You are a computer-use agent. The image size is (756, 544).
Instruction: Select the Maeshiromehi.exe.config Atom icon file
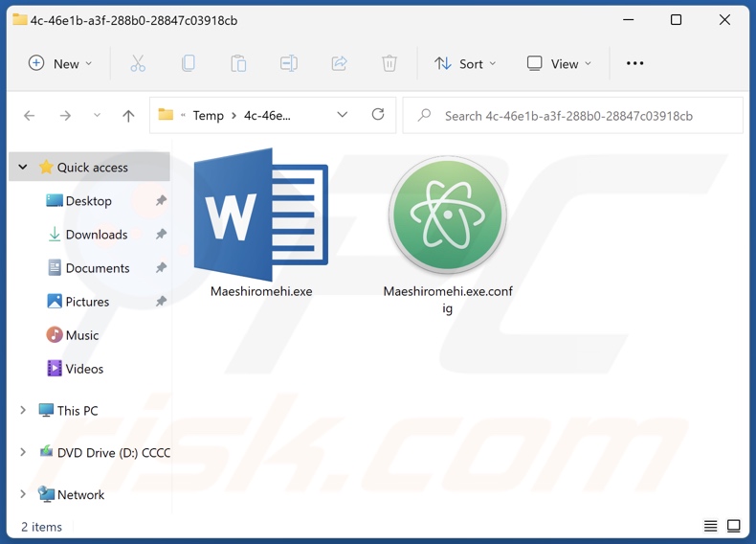(448, 215)
